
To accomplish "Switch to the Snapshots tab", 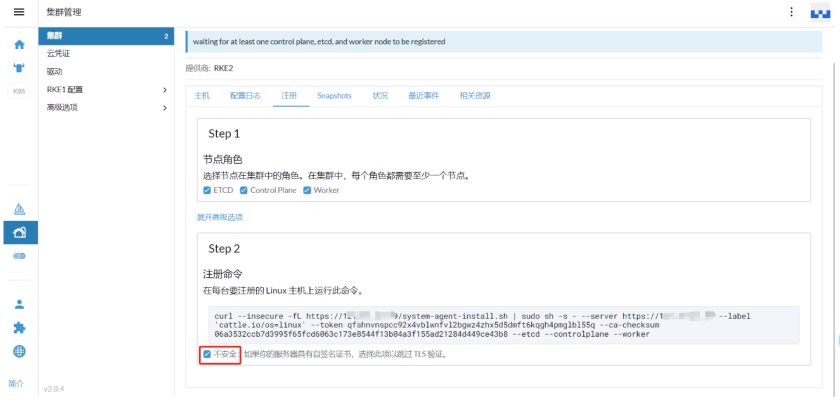I will click(334, 96).
